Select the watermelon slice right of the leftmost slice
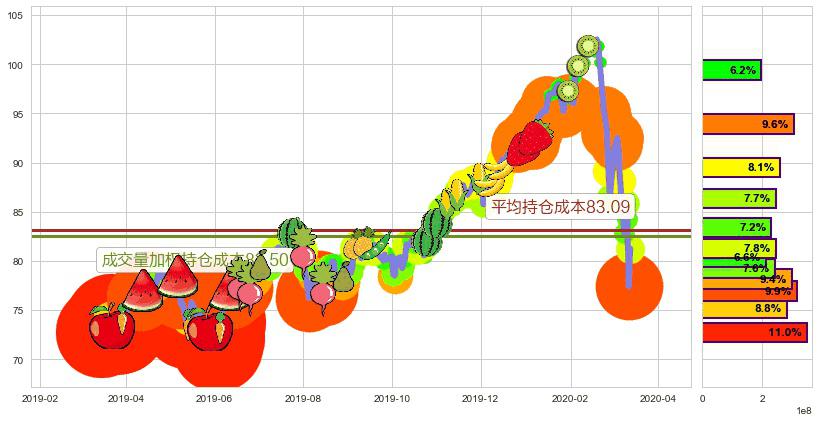Screen dimensions: 819x422 tap(178, 277)
